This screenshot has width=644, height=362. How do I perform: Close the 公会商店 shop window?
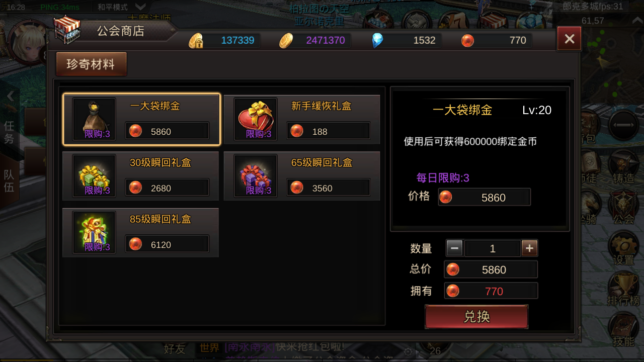tap(570, 39)
